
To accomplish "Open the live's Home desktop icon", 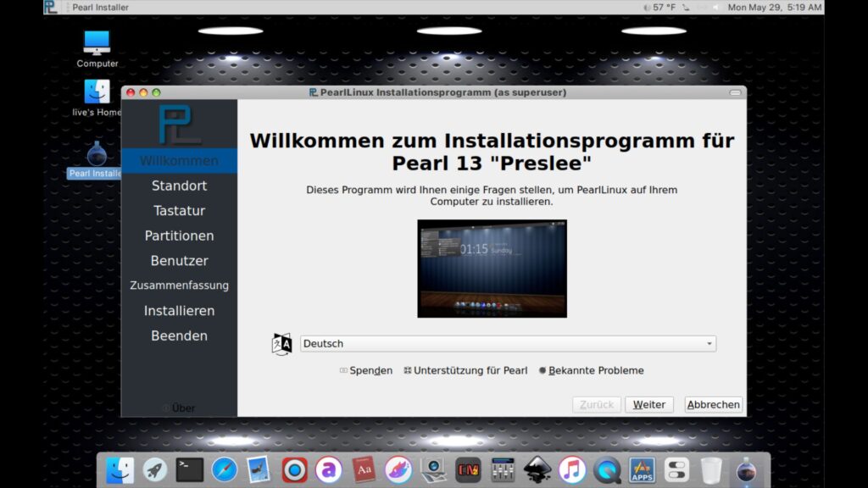I will pos(97,98).
